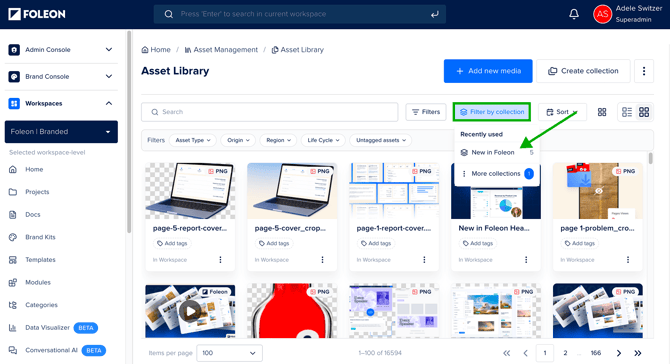Switch to large grid view layout
Viewport: 670px width, 364px height.
point(644,112)
